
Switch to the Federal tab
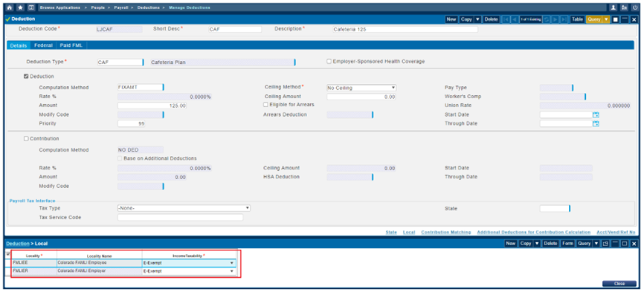tap(44, 45)
